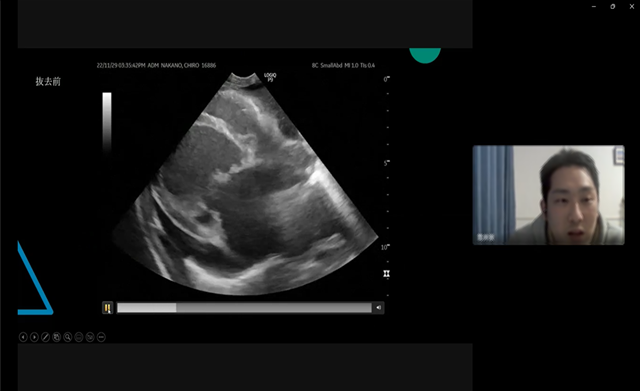Toggle the subtitles icon in the slideshow toolbar
640x391 pixels.
[79, 337]
